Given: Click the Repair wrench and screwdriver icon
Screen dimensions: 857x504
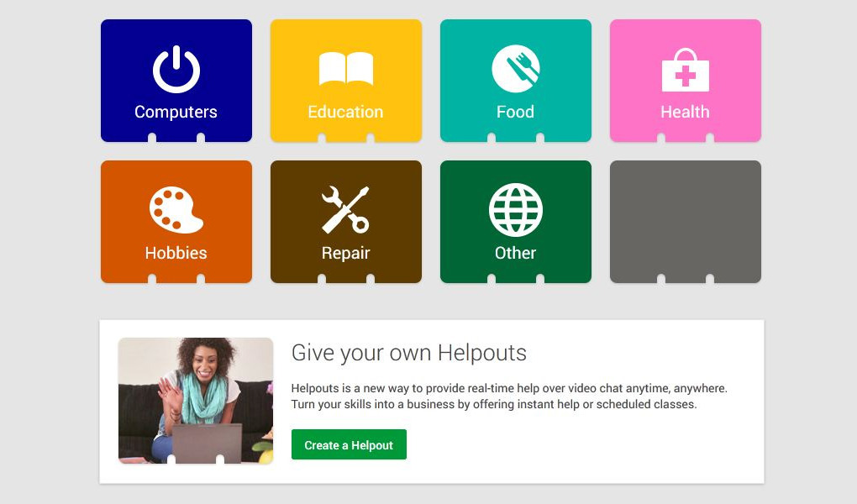Looking at the screenshot, I should [x=346, y=210].
